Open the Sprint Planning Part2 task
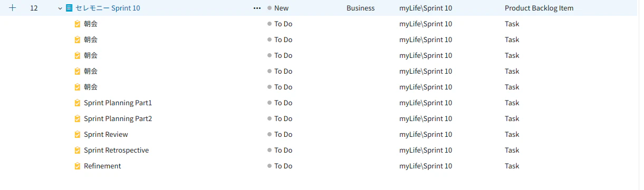This screenshot has height=190, width=644. point(118,118)
